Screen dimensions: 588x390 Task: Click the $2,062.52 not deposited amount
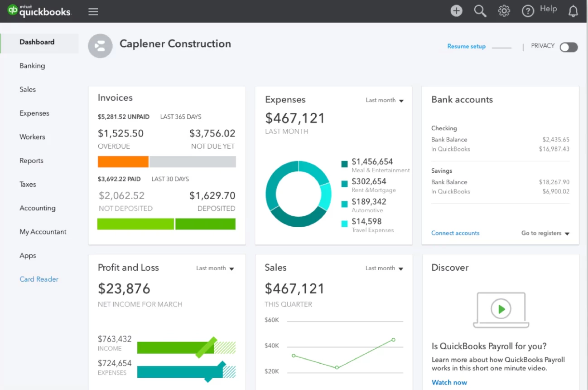(x=121, y=196)
